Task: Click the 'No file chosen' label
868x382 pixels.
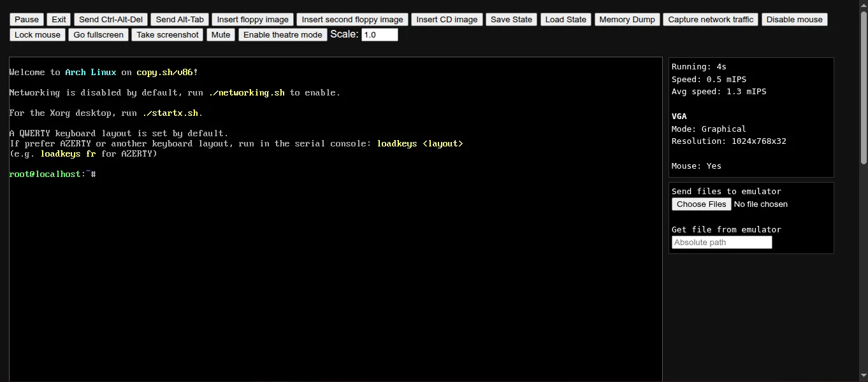Action: tap(761, 204)
